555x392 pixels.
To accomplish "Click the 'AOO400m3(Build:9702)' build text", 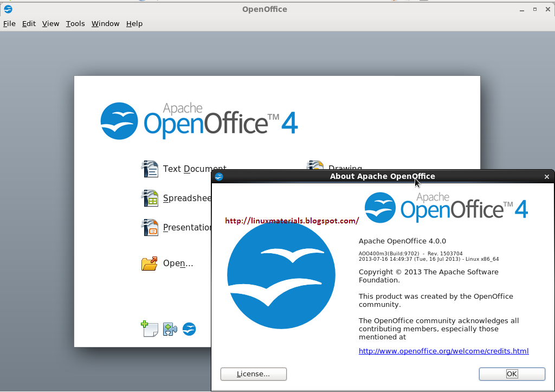I will (x=389, y=254).
